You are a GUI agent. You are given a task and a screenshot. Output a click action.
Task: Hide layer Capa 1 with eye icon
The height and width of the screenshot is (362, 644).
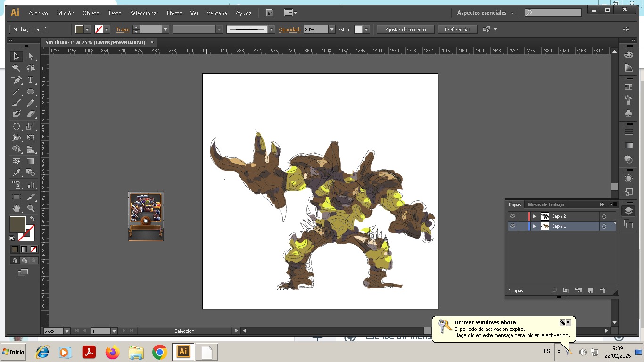(512, 226)
